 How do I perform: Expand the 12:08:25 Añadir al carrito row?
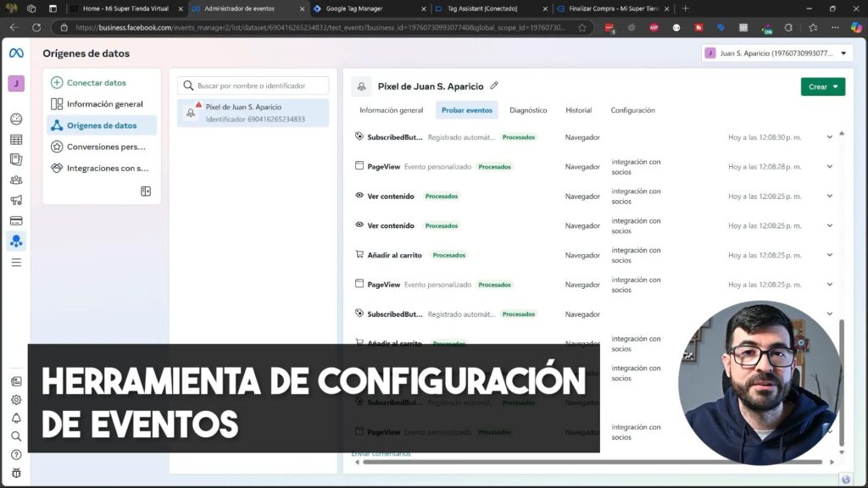tap(830, 255)
